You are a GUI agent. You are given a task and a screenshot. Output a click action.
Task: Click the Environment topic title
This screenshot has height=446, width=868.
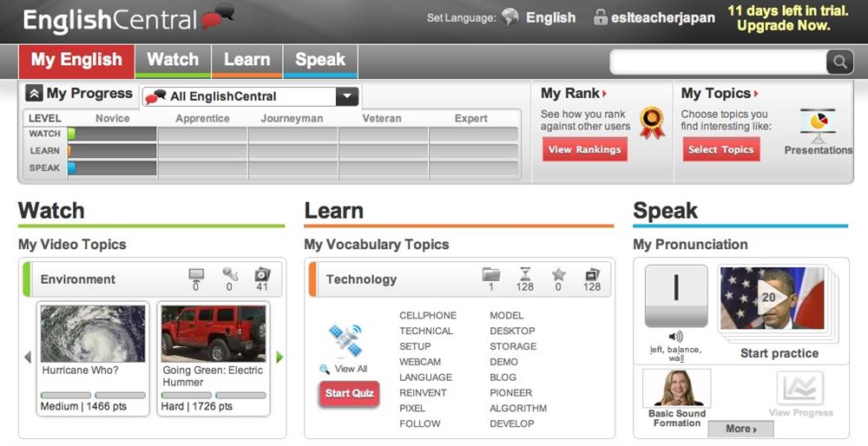[x=78, y=279]
